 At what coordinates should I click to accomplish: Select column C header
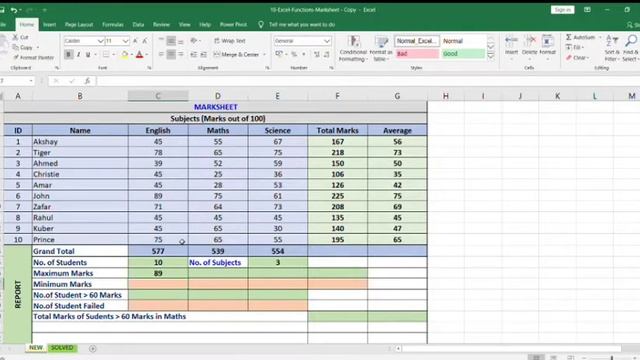158,96
